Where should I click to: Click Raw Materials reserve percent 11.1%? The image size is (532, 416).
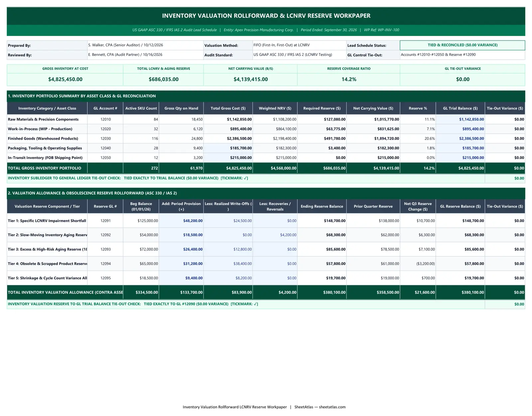tap(418, 119)
